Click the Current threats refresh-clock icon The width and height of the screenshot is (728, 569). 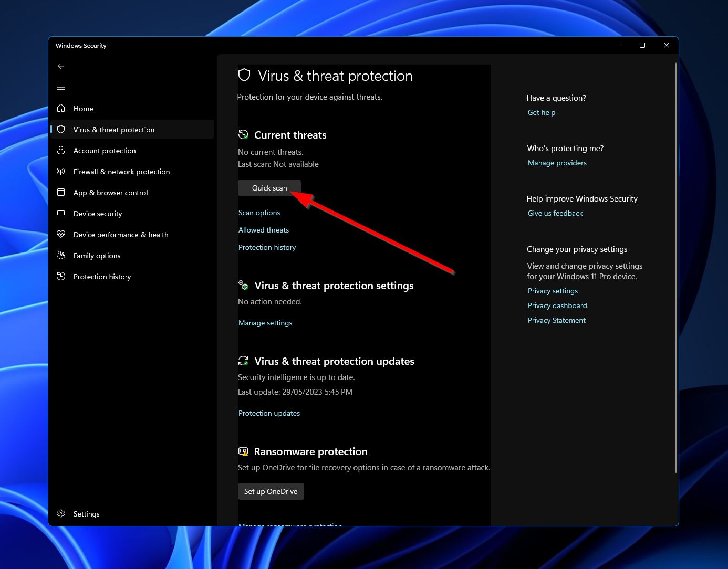coord(243,134)
